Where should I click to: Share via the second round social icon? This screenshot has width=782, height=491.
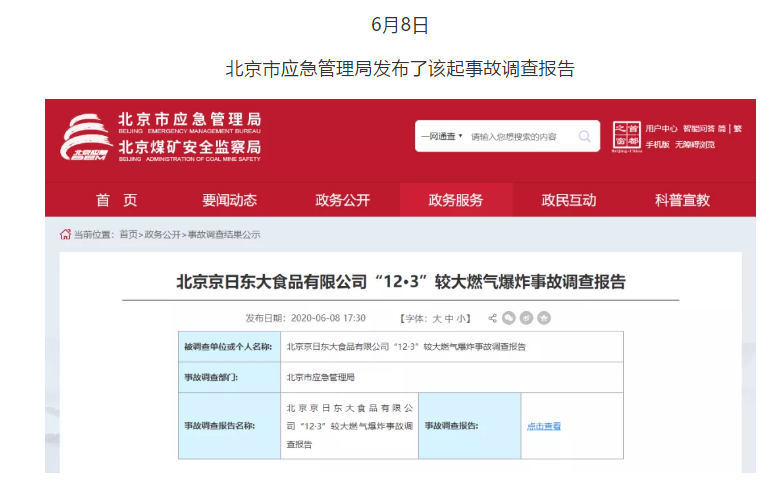point(526,318)
